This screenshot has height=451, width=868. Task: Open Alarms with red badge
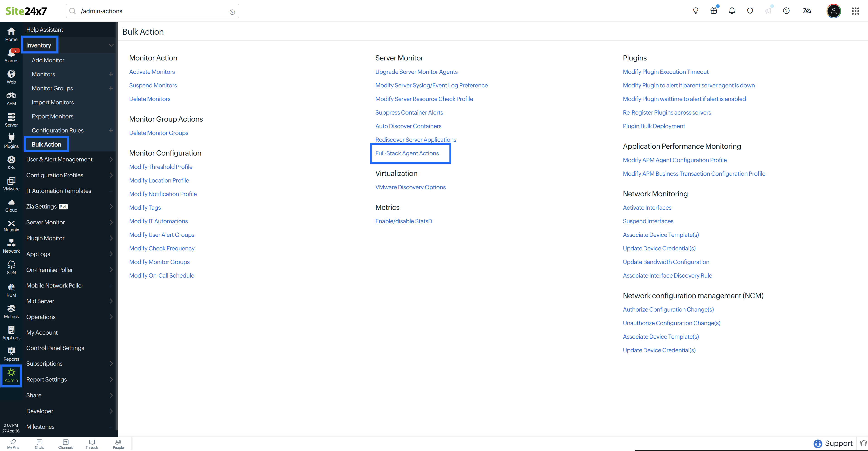pyautogui.click(x=11, y=55)
